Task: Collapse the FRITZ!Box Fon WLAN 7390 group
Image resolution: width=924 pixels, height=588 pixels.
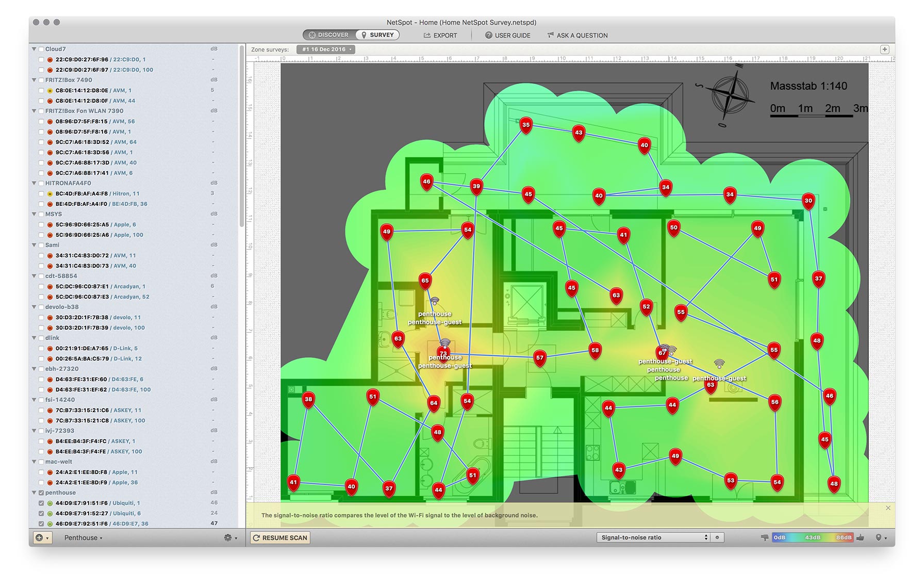Action: pyautogui.click(x=35, y=111)
